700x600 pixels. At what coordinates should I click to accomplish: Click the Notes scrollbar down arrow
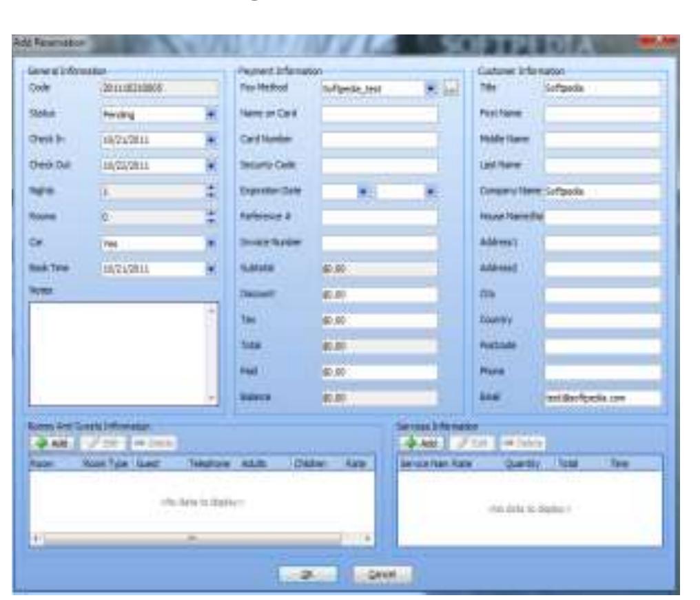click(212, 398)
